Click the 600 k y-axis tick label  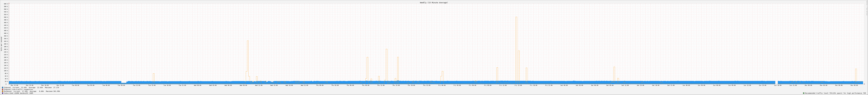point(5,4)
